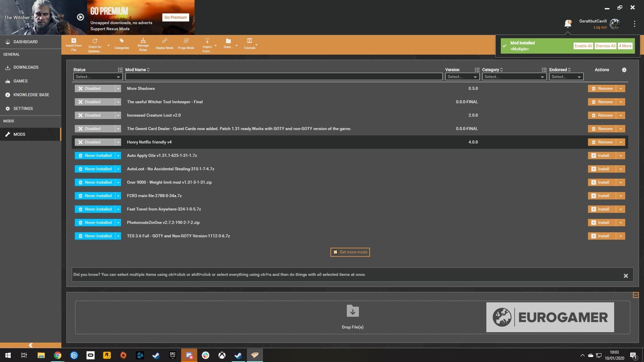The image size is (644, 362).
Task: Open Version filter Select dropdown
Action: click(462, 77)
